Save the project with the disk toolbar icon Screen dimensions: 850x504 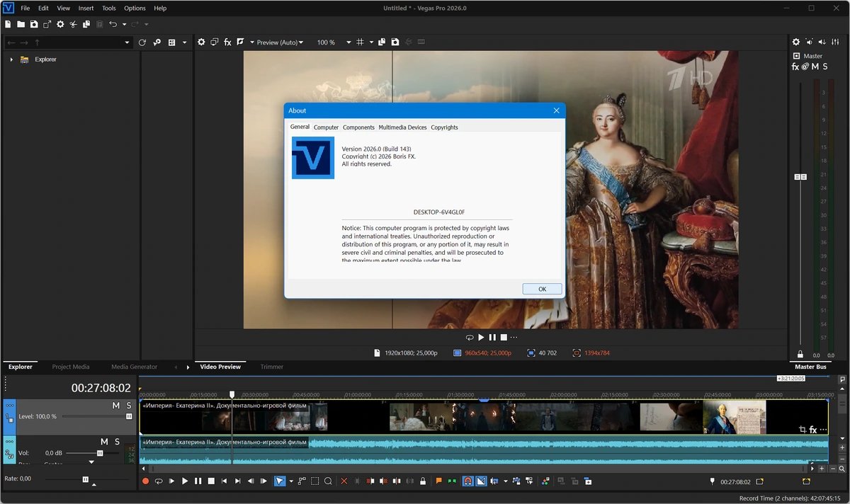[x=34, y=24]
